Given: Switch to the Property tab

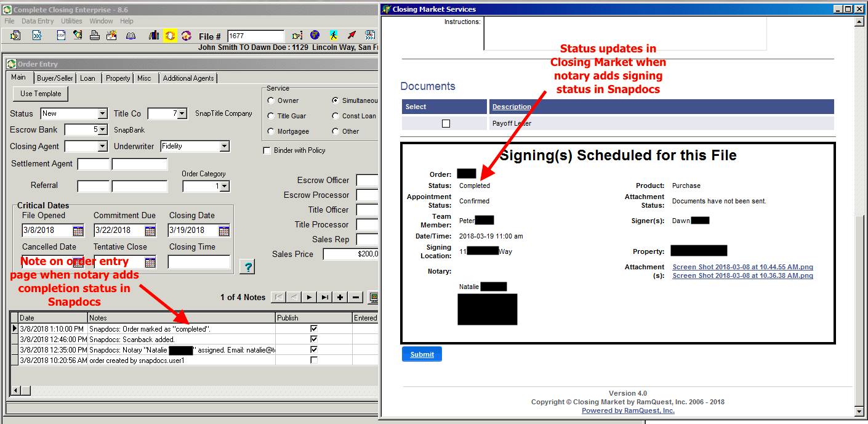Looking at the screenshot, I should [118, 78].
